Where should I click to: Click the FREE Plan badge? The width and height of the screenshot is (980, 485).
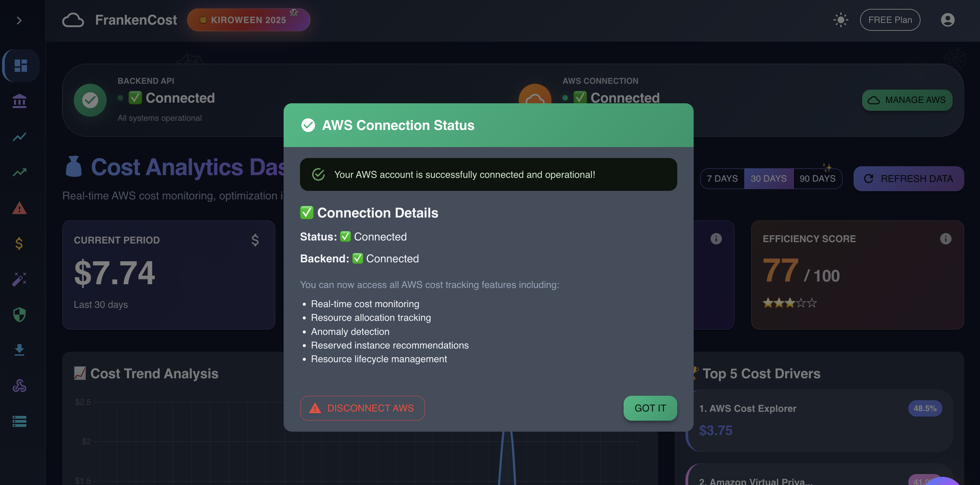pyautogui.click(x=889, y=20)
